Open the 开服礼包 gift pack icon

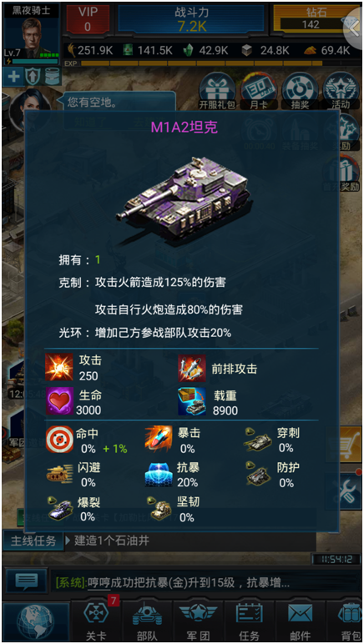(x=217, y=91)
